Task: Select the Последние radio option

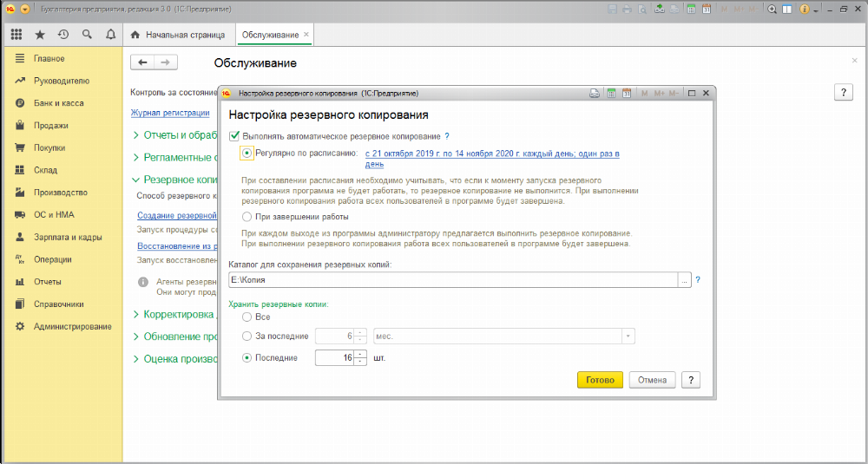Action: coord(247,358)
